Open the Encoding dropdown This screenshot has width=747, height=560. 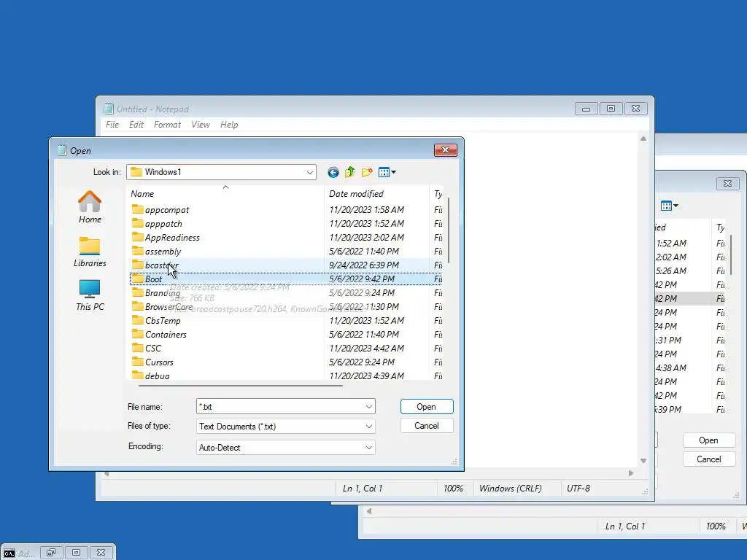tap(368, 448)
